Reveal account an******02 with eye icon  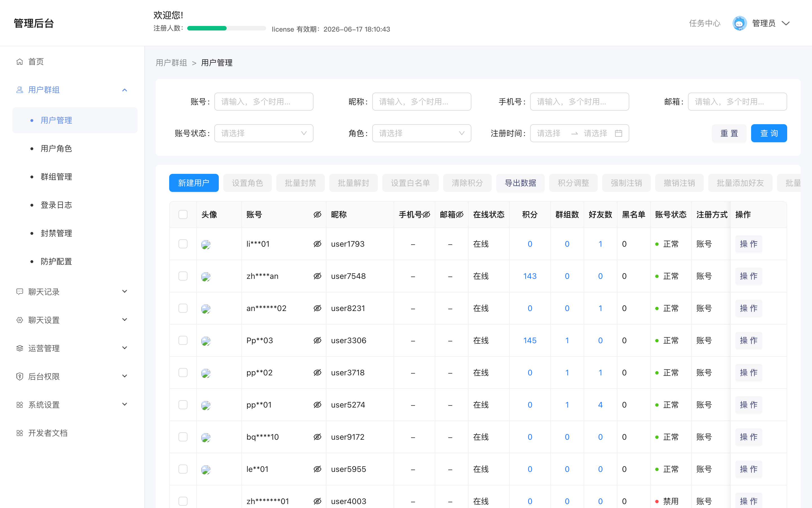tap(317, 308)
